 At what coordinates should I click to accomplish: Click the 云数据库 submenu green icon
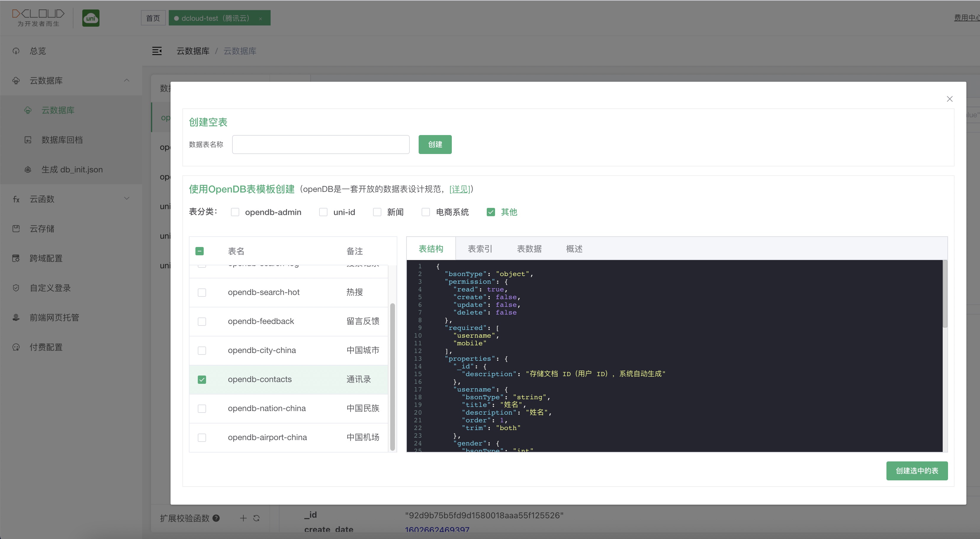28,110
